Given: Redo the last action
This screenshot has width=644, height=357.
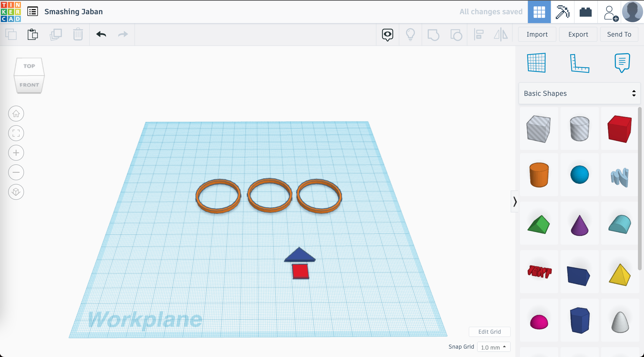Looking at the screenshot, I should coord(123,34).
